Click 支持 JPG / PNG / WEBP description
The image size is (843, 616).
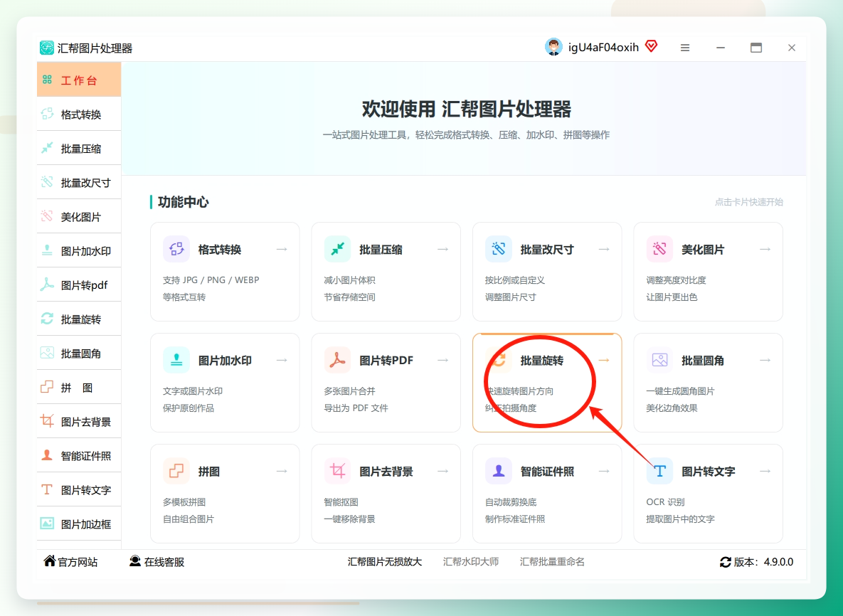[211, 280]
